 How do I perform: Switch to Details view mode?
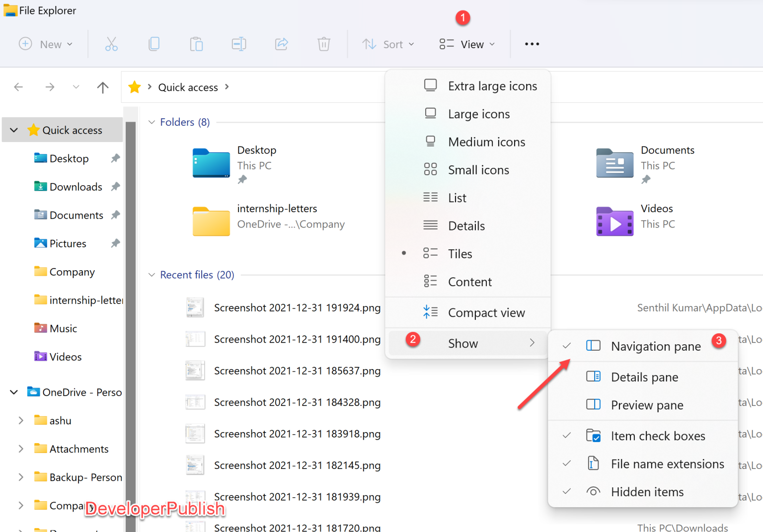click(466, 226)
